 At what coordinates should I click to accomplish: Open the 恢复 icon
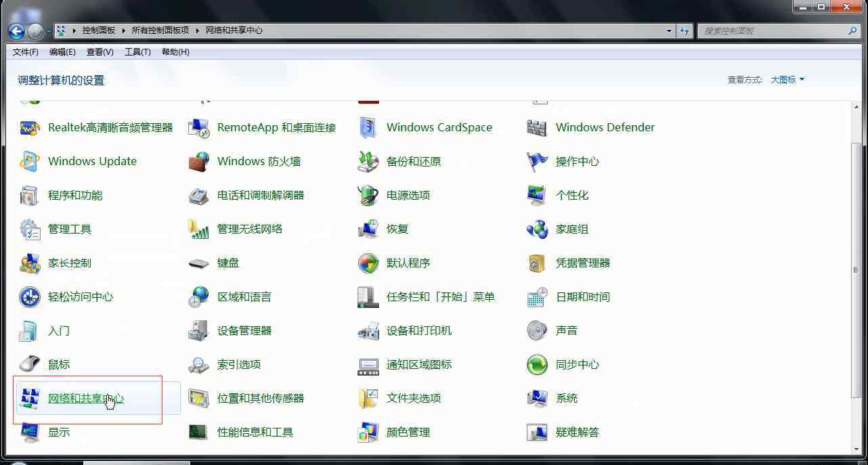coord(368,229)
